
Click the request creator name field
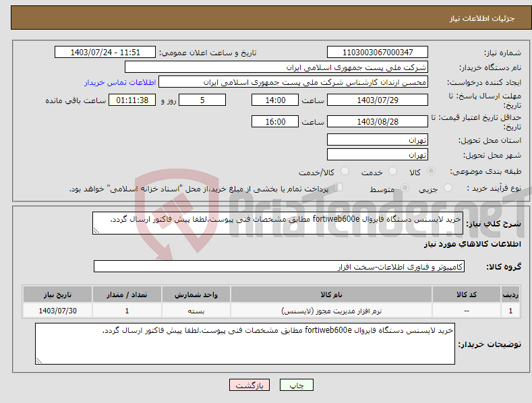(293, 82)
